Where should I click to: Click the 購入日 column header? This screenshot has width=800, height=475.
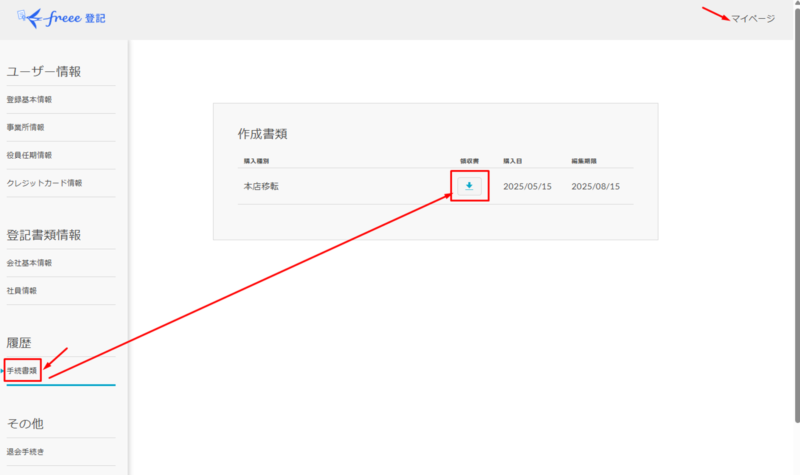click(513, 160)
